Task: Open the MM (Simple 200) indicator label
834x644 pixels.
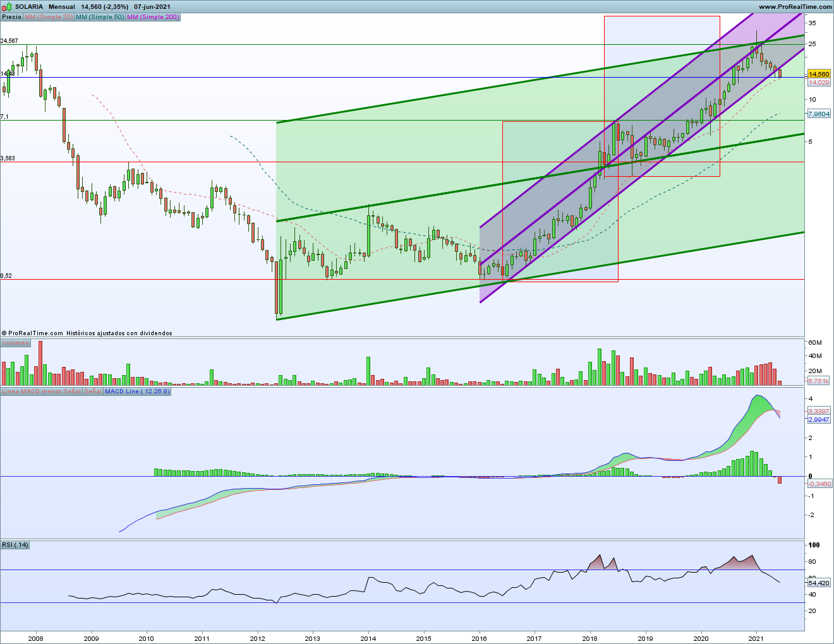Action: 153,17
